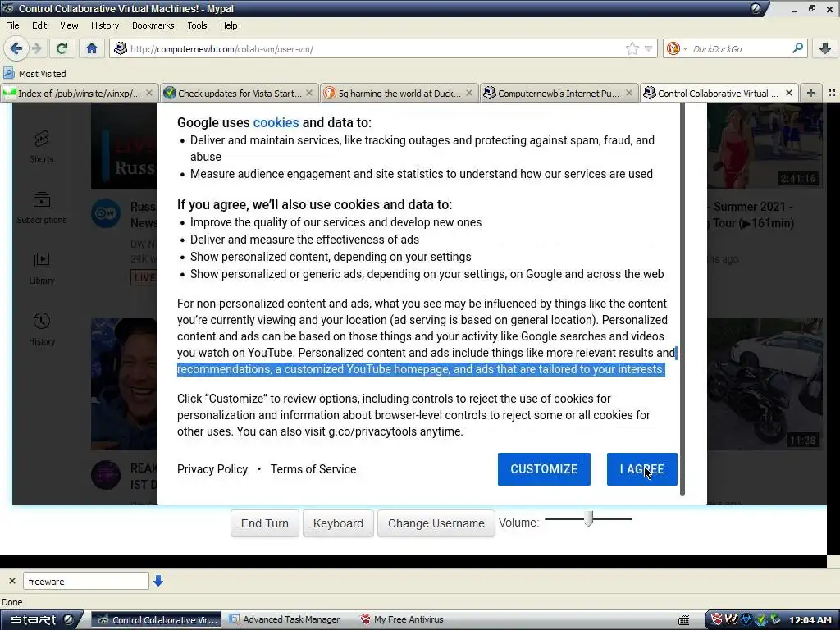
Task: Open Advanced Task Manager from taskbar
Action: click(285, 620)
